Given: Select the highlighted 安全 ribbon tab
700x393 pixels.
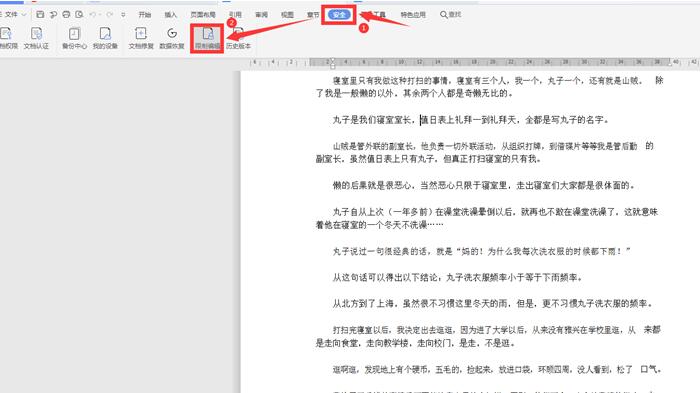Looking at the screenshot, I should pyautogui.click(x=339, y=15).
